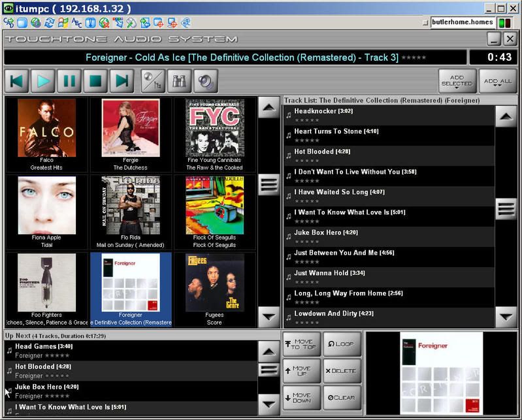Toggle the Loop button
The image size is (522, 420).
point(342,344)
